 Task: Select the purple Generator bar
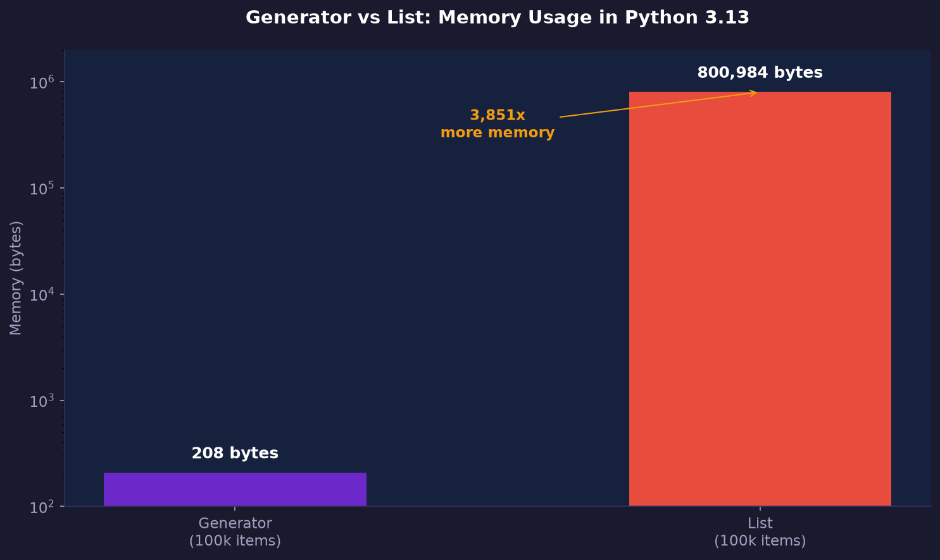(x=235, y=489)
